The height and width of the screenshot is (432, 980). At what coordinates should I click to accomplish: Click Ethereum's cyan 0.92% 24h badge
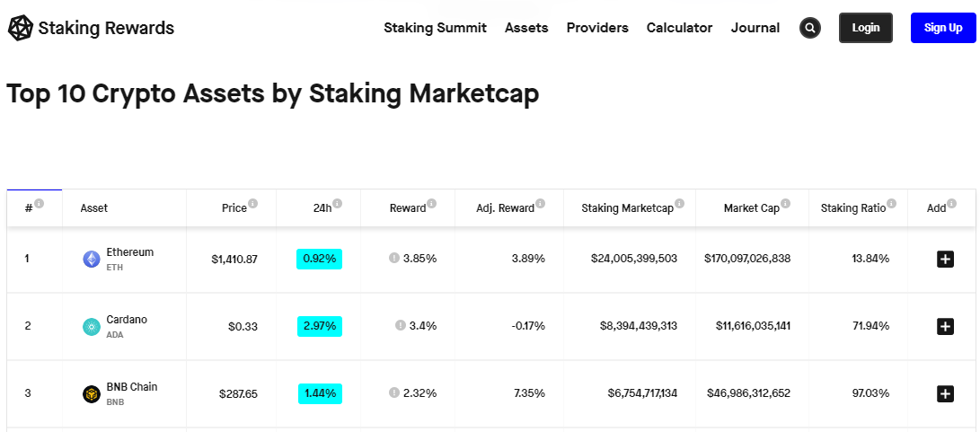(x=319, y=259)
